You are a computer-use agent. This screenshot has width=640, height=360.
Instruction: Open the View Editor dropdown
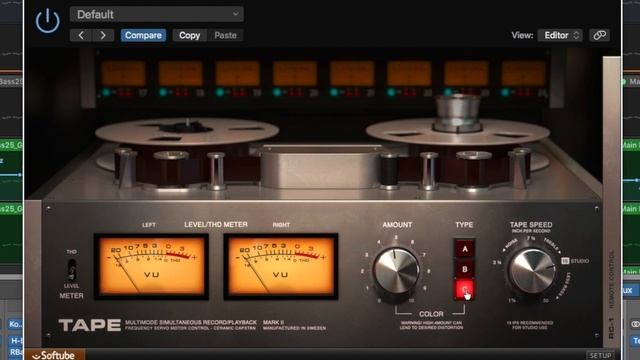point(560,35)
